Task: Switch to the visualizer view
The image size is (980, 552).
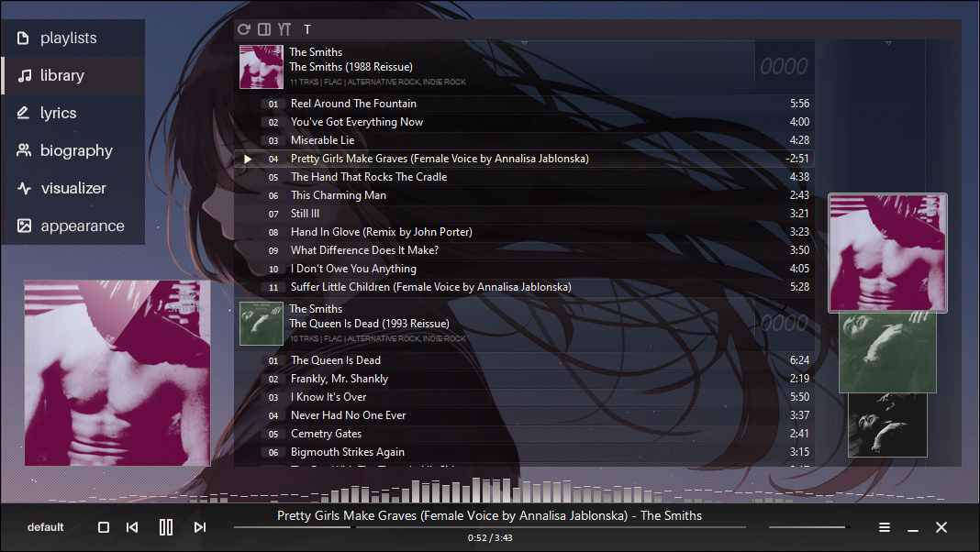Action: pyautogui.click(x=73, y=188)
